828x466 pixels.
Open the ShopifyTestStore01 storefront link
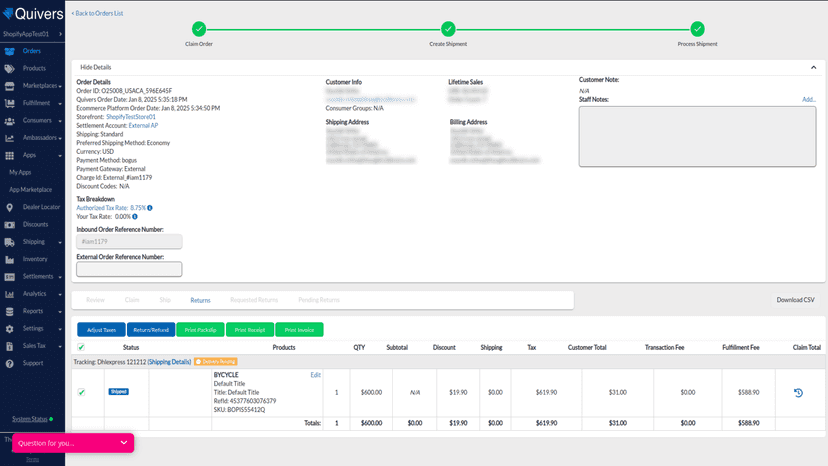(x=131, y=117)
